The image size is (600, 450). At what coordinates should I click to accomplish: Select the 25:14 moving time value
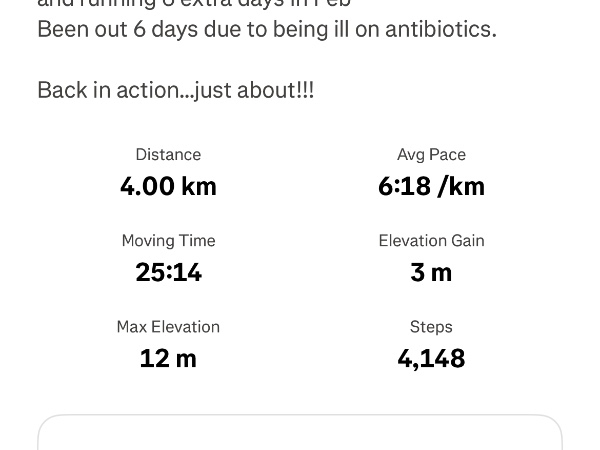(x=168, y=272)
